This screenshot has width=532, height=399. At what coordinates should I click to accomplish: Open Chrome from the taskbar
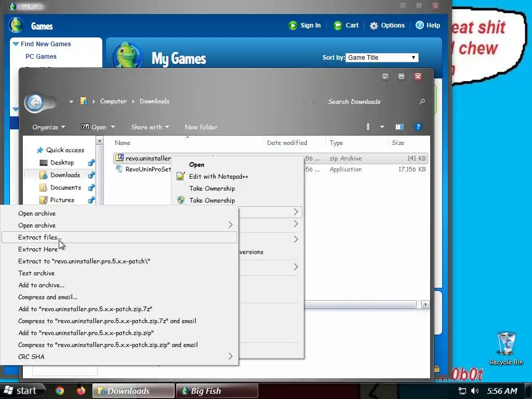click(x=60, y=391)
